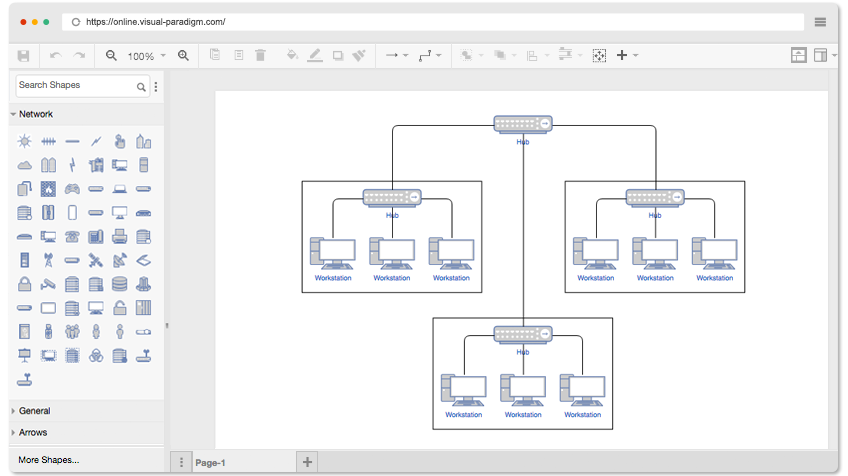
Task: Select the Hub in the bottom group box
Action: (x=523, y=334)
